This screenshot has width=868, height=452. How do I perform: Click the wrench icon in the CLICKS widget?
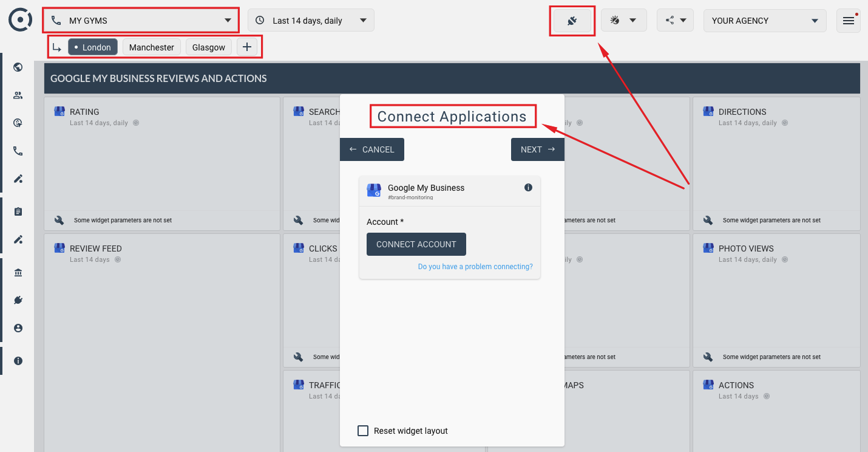click(299, 357)
